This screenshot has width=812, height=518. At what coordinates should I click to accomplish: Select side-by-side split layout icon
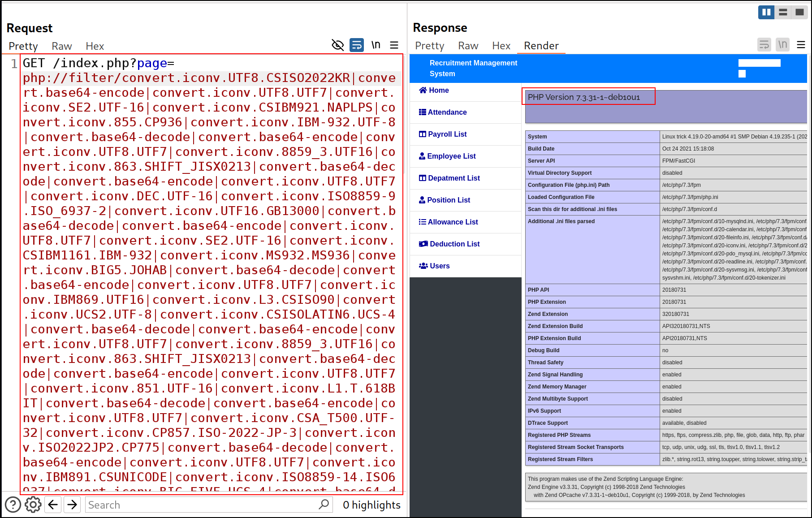pos(766,12)
